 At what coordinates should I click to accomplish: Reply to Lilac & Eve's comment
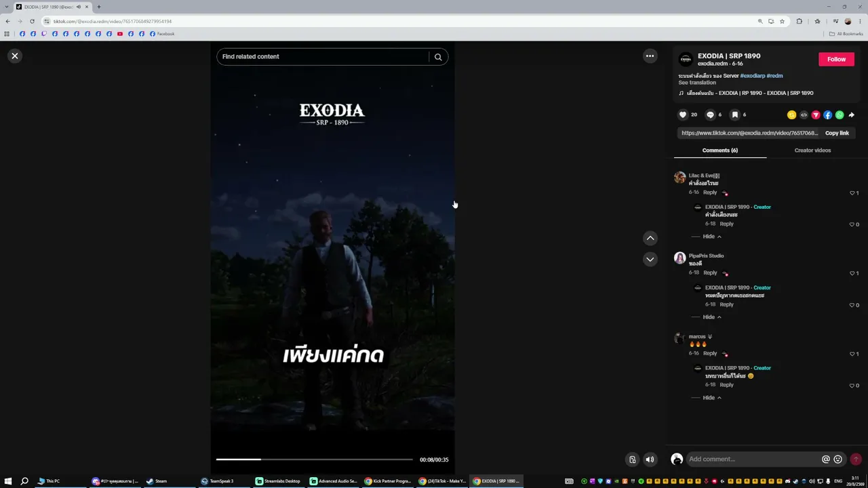click(x=710, y=192)
